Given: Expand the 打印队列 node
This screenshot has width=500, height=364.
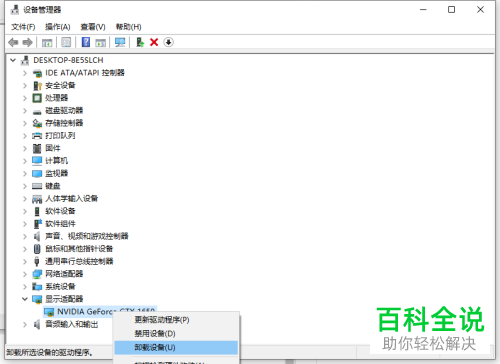Looking at the screenshot, I should 25,136.
